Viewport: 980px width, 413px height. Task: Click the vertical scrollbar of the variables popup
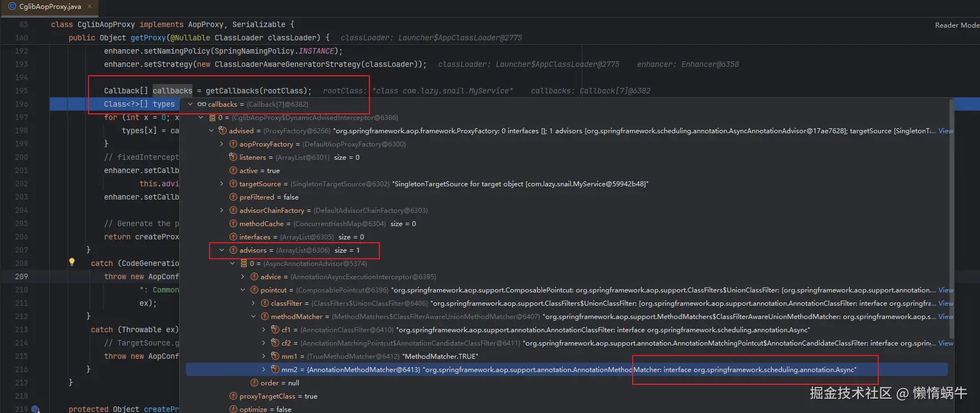click(x=951, y=218)
